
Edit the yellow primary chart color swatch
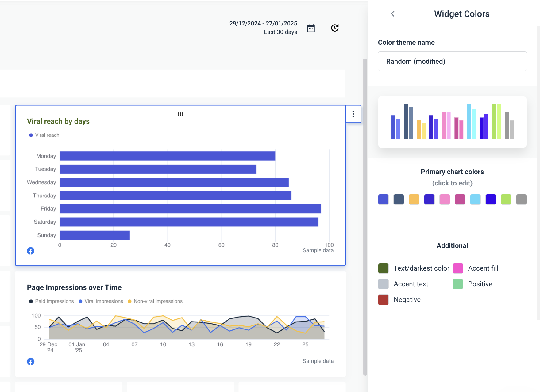click(414, 199)
